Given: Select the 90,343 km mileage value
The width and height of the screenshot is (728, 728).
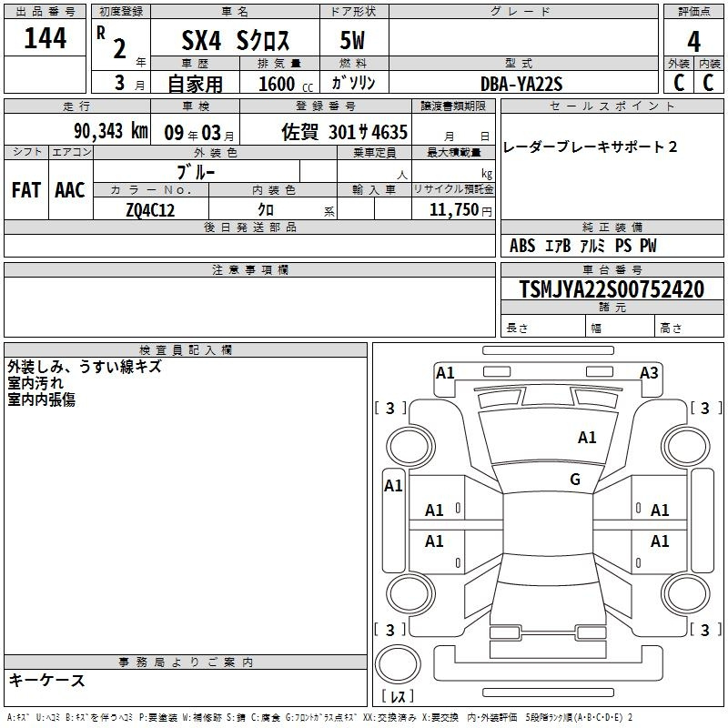Looking at the screenshot, I should (x=110, y=130).
